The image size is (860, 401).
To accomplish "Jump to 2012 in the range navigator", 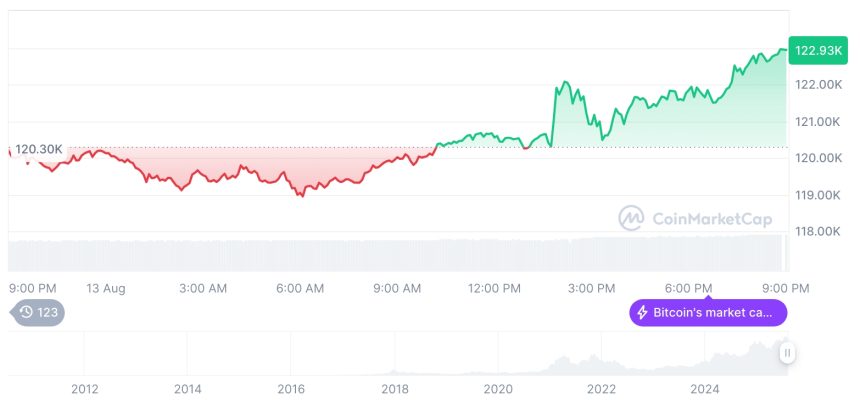I will 84,389.
